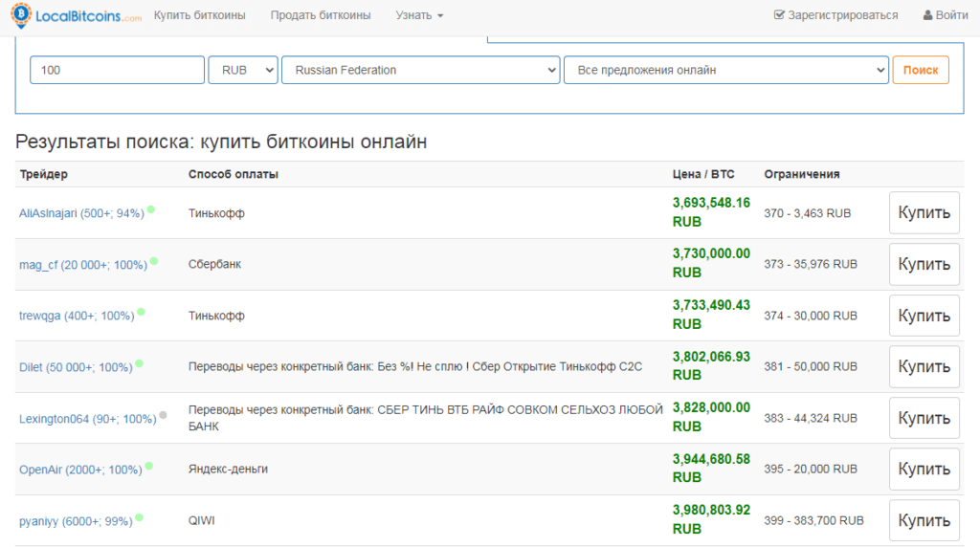Click the limit 374 - 30,000 RUB
The image size is (980, 547).
811,316
